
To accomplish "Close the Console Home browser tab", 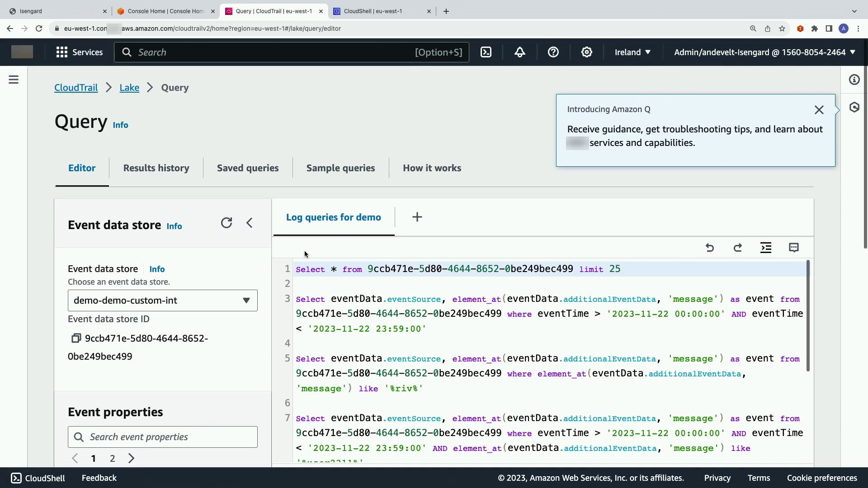I will point(213,11).
